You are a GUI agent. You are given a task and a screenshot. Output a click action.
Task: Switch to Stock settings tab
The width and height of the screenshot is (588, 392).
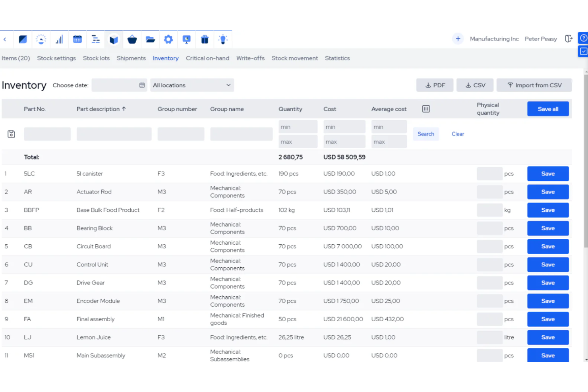tap(56, 58)
